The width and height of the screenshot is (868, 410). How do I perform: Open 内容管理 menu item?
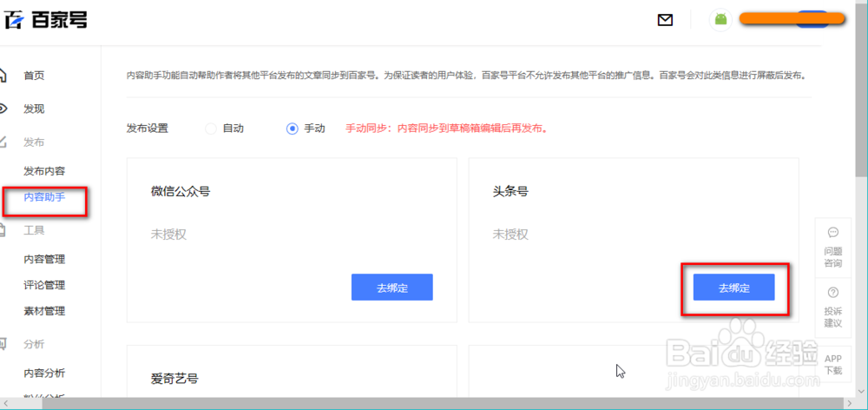click(44, 260)
